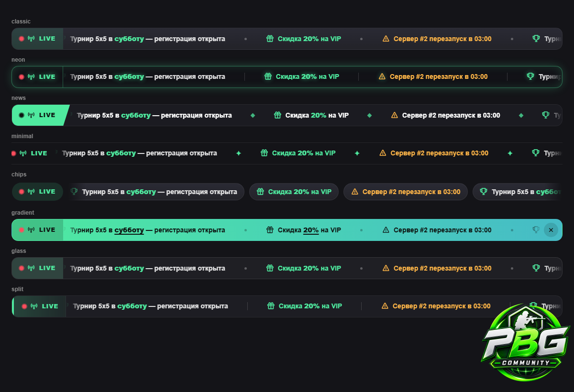Click the underlined "20%" in the gradient ticker
Screen dimensions: 574x392
point(311,230)
